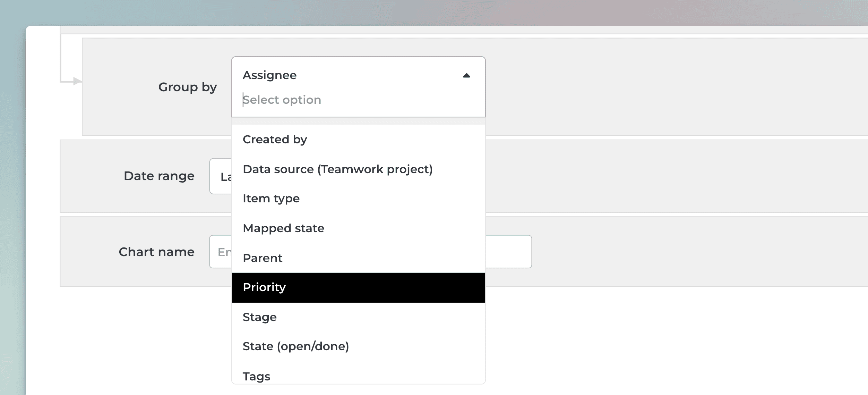Select 'Created by' option
Screen dimensions: 868x395
pos(275,140)
